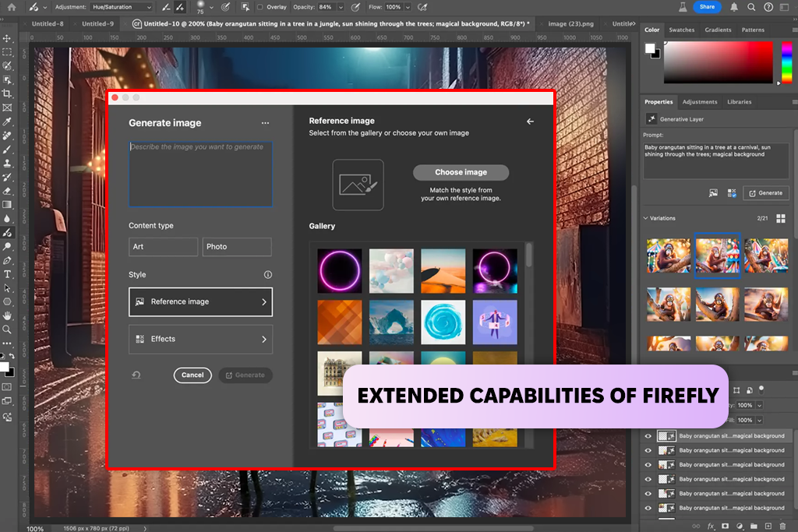Screen dimensions: 798x532
Task: Open the Swatches panel tab
Action: pyautogui.click(x=681, y=30)
